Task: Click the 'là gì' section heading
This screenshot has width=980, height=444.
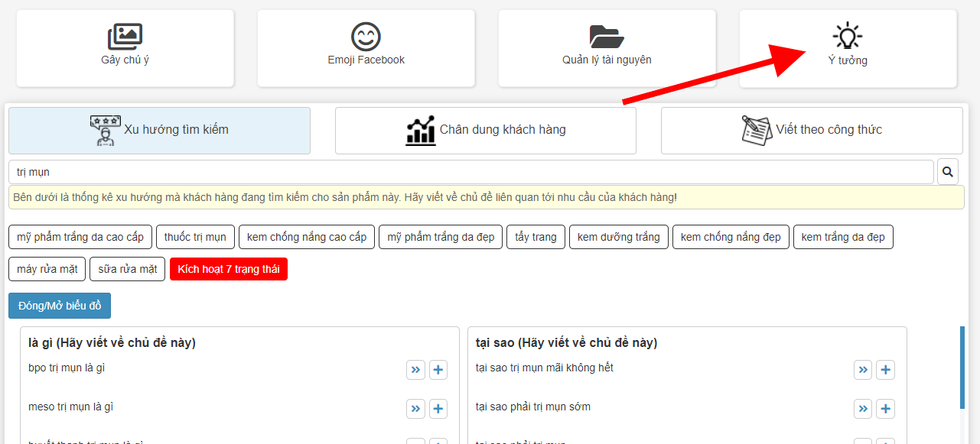Action: (112, 342)
